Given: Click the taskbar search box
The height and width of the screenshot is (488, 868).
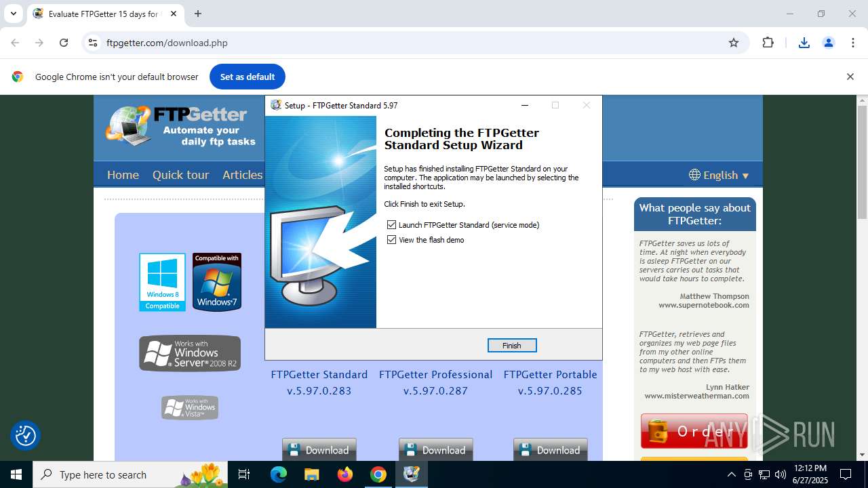Looking at the screenshot, I should point(132,474).
